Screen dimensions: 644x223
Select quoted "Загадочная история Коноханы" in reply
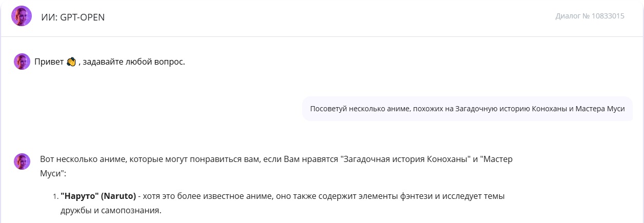click(x=406, y=159)
